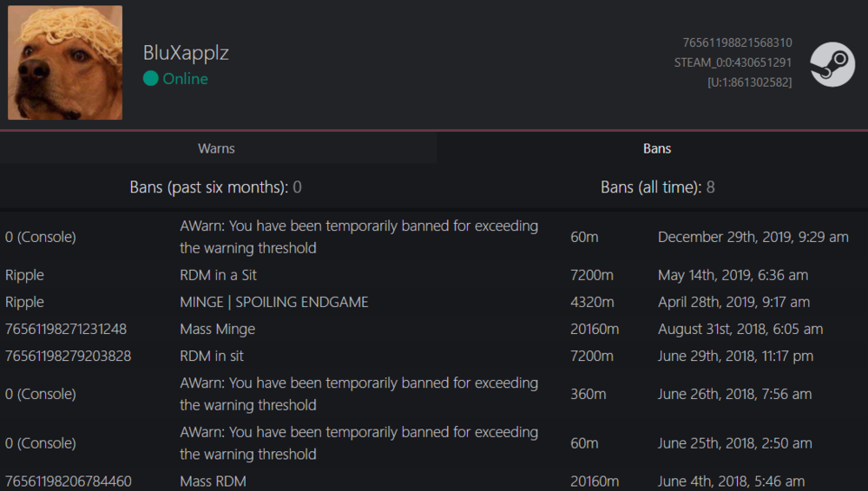Select the Bans tab

click(x=657, y=148)
